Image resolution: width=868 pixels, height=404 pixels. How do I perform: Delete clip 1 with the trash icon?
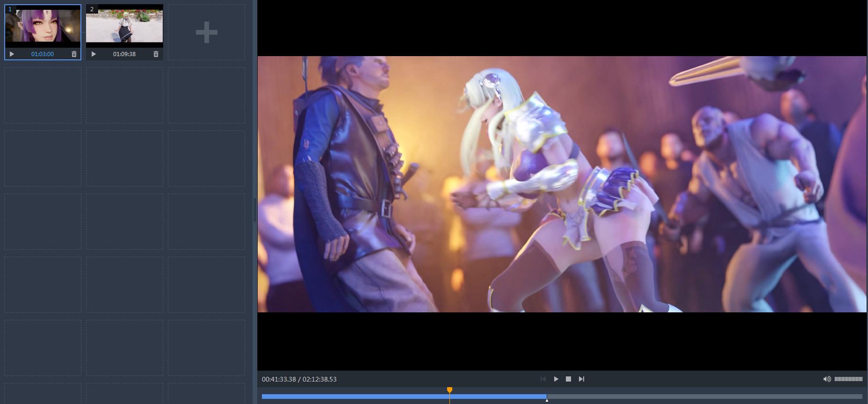[74, 54]
